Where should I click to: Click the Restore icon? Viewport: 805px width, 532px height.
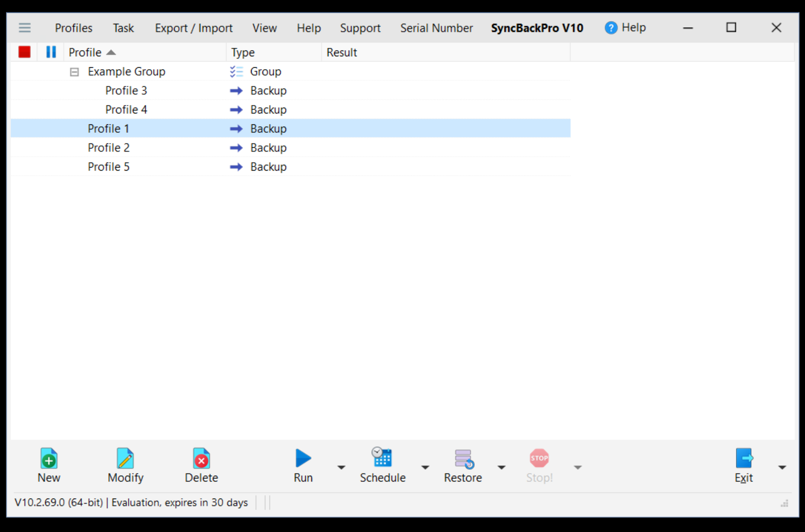pyautogui.click(x=464, y=459)
